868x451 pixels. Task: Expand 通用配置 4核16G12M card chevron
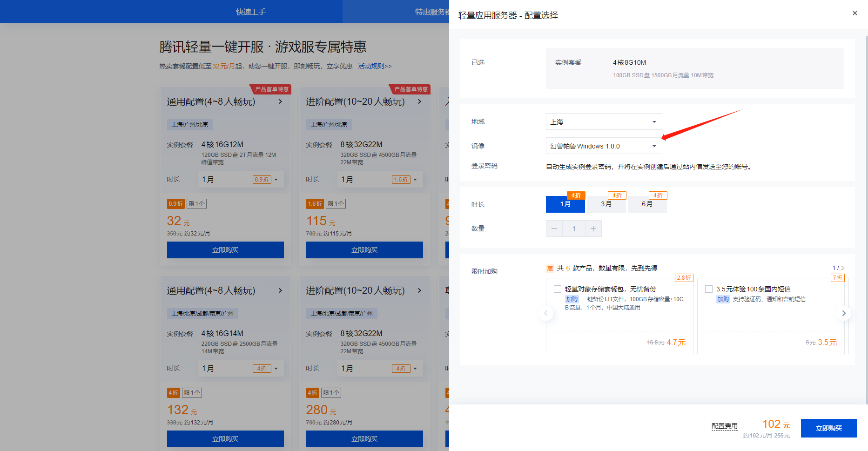[280, 101]
